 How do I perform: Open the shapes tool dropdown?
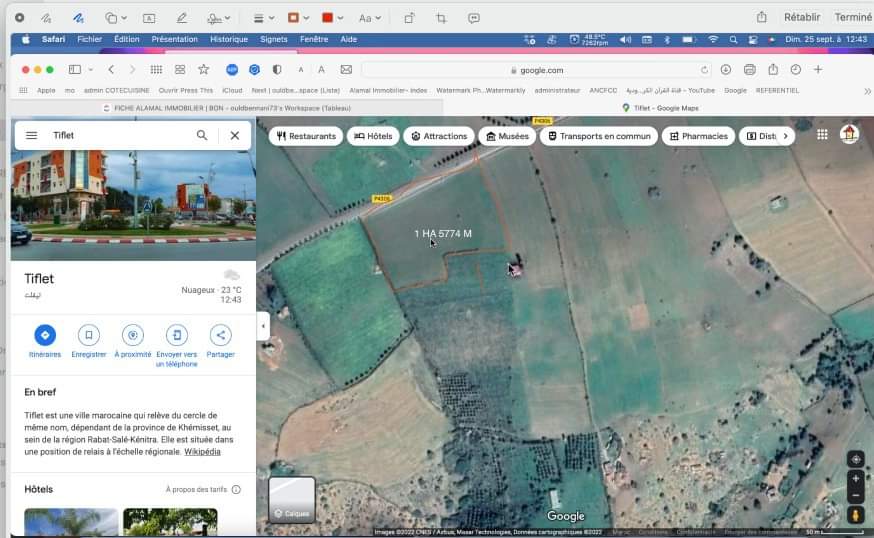tap(116, 18)
